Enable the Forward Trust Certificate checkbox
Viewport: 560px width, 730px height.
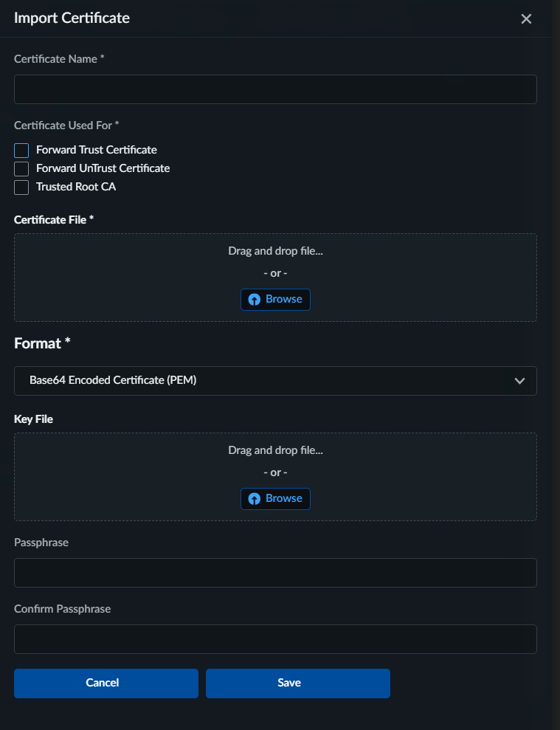pos(21,151)
